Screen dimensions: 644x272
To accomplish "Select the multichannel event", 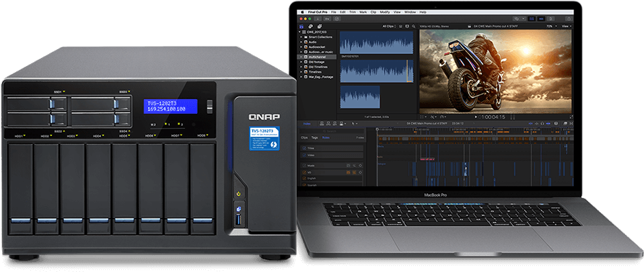I will [317, 57].
